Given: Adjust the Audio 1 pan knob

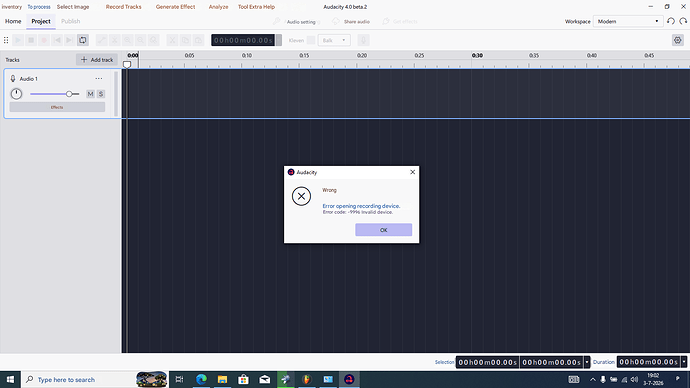Looking at the screenshot, I should 16,94.
